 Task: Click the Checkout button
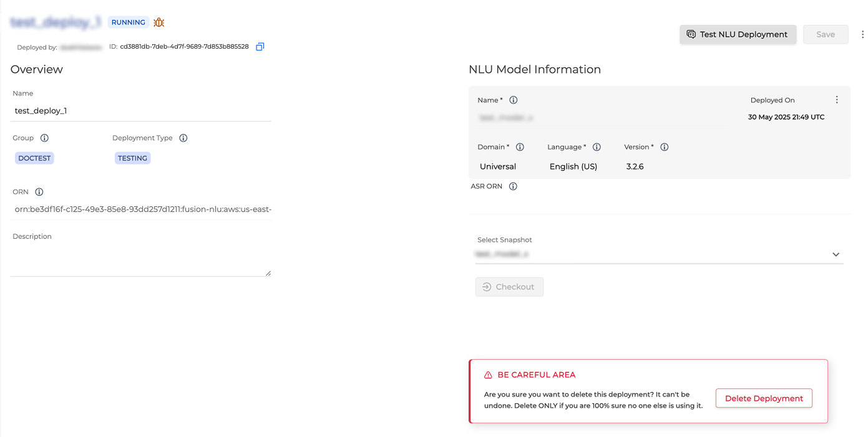[509, 287]
